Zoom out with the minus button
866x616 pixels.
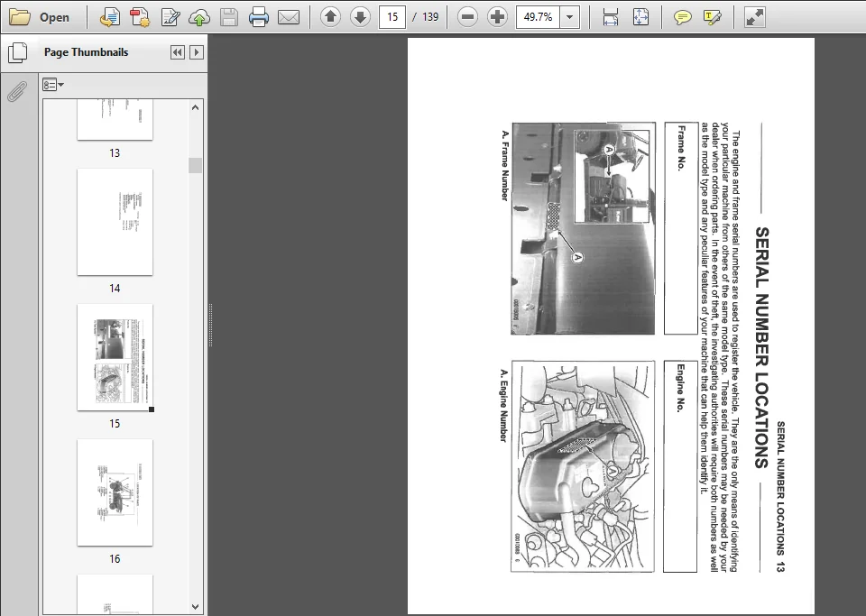pyautogui.click(x=467, y=17)
